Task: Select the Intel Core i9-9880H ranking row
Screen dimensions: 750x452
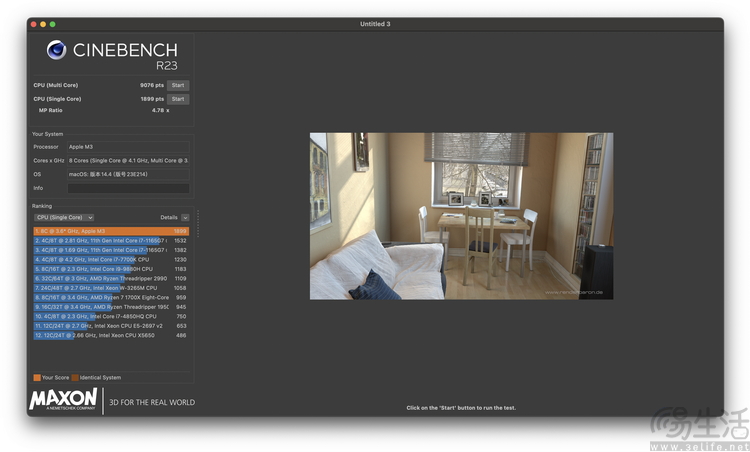Action: coord(111,269)
